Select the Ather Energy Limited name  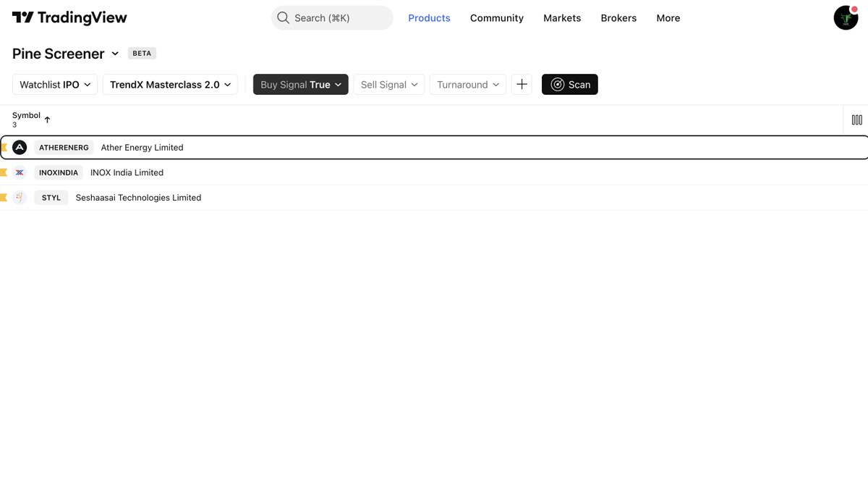click(x=142, y=148)
